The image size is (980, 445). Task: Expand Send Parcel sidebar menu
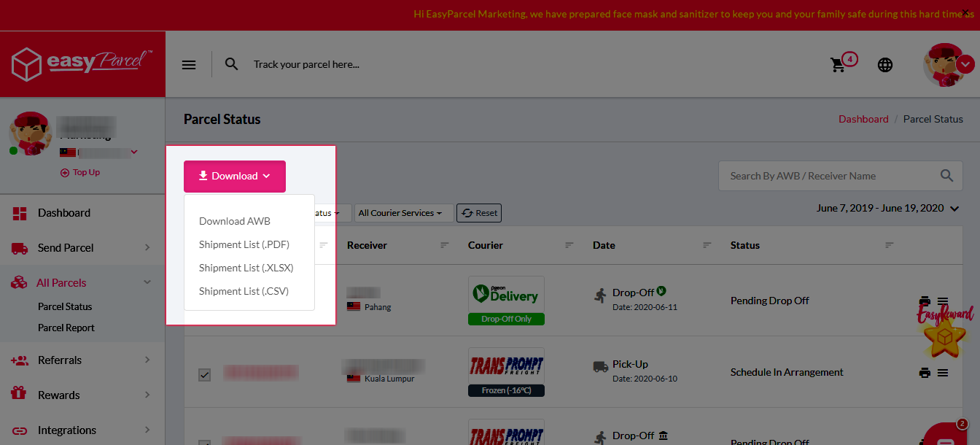(82, 248)
